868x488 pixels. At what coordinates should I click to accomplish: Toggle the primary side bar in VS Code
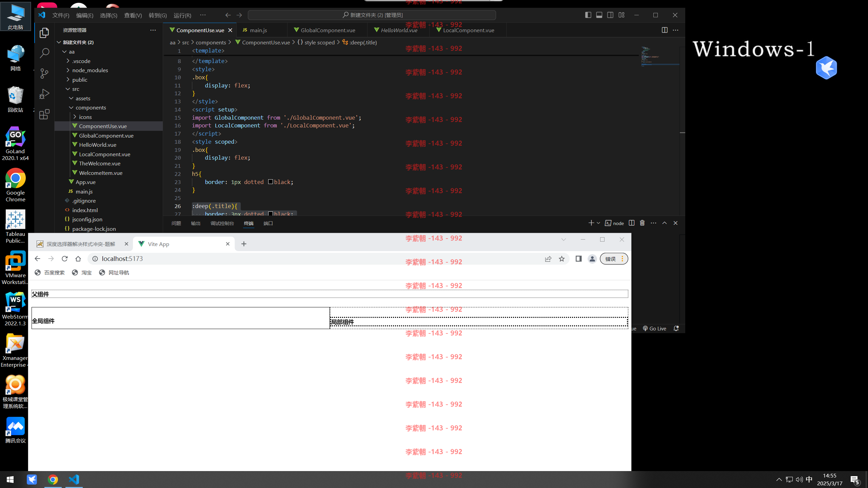tap(588, 15)
